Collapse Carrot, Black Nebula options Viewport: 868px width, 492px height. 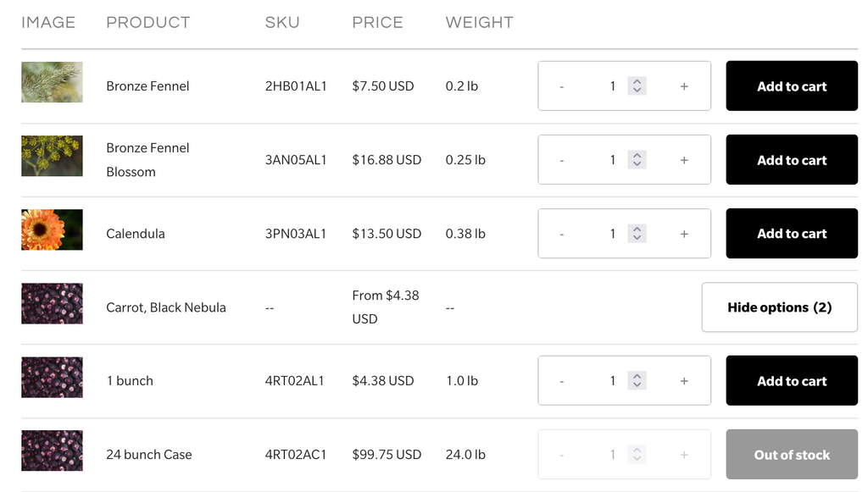779,307
